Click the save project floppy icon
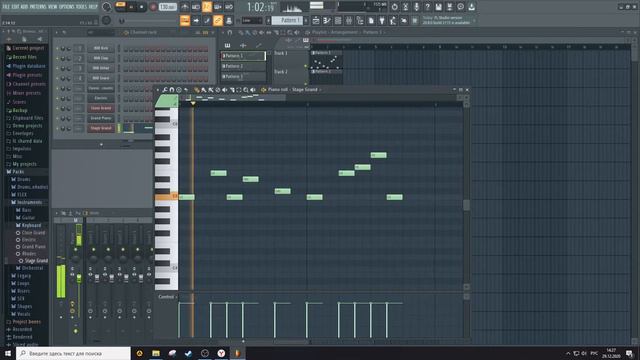This screenshot has width=640, height=360. coord(438,7)
